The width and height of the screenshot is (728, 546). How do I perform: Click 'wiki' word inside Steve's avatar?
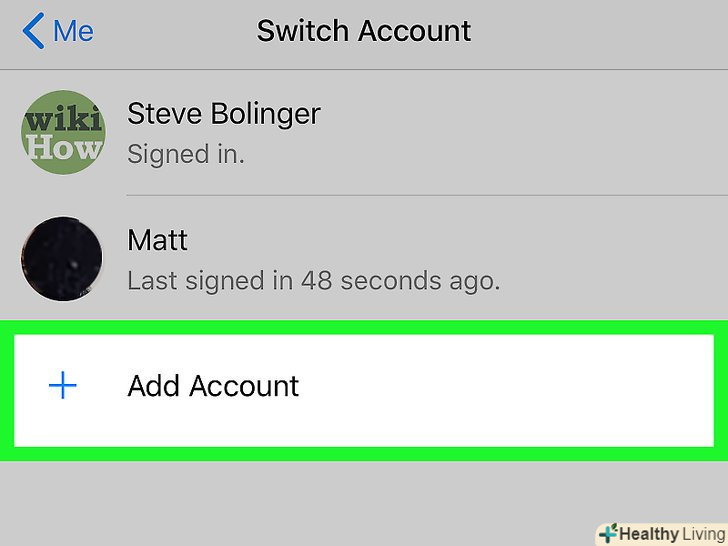coord(63,120)
